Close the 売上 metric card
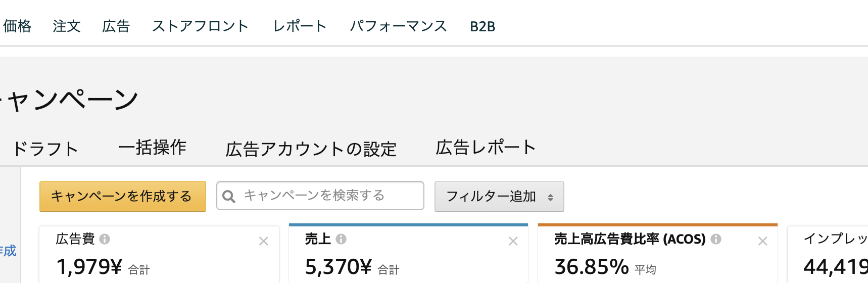The height and width of the screenshot is (283, 868). (x=513, y=242)
